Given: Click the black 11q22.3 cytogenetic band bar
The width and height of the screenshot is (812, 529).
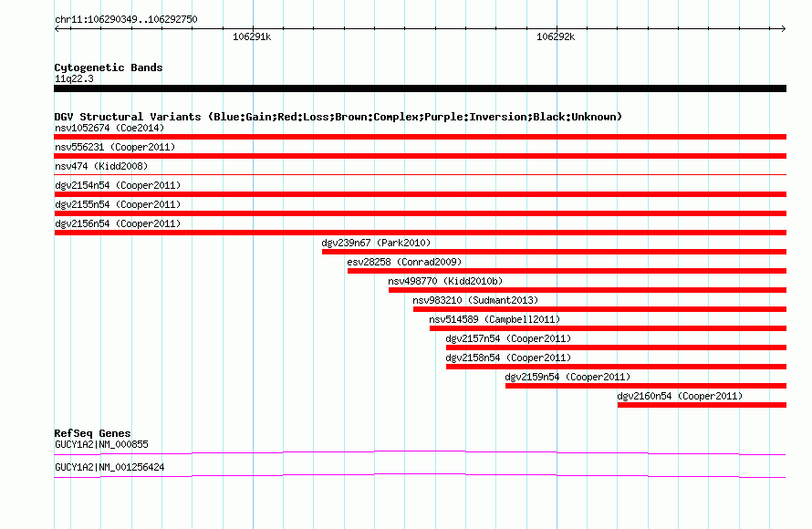Looking at the screenshot, I should point(420,88).
